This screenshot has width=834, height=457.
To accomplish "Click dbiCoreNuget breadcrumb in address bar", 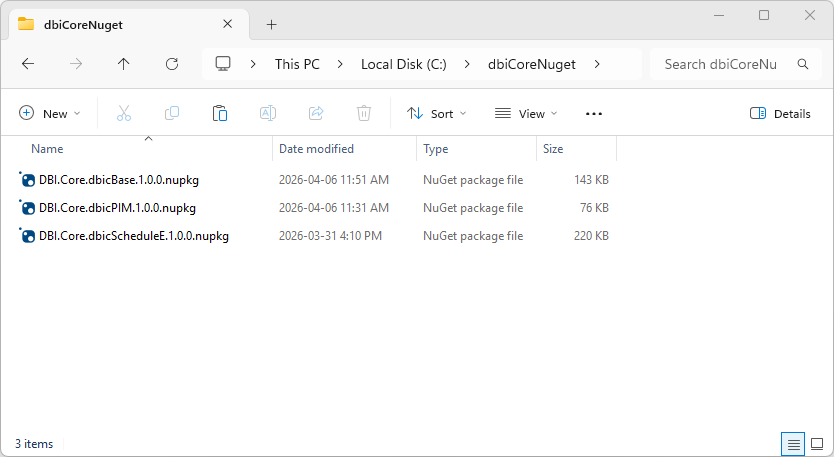I will (532, 64).
